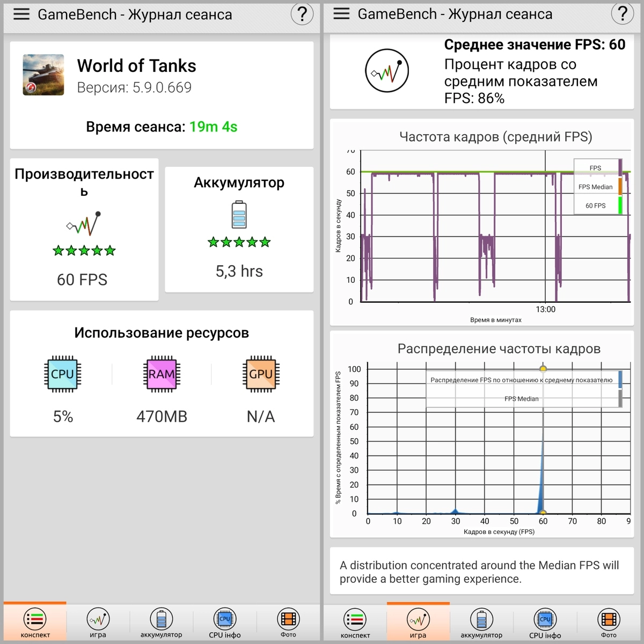
Task: Switch to игра tab in left panel
Action: [x=98, y=623]
